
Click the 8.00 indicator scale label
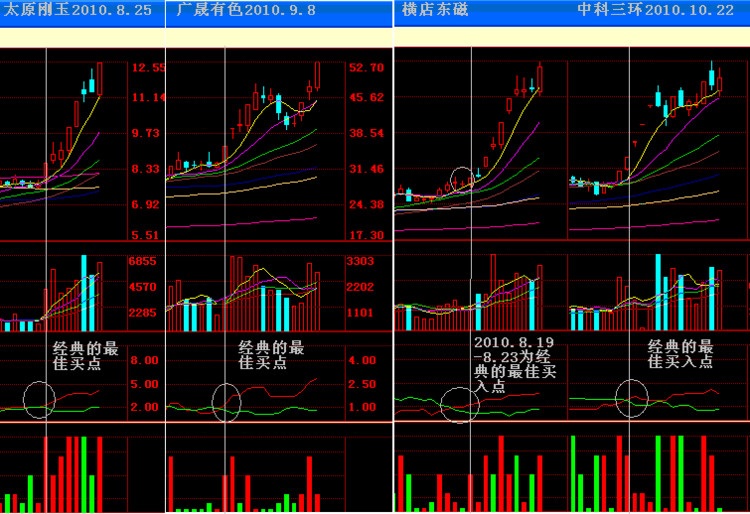[144, 360]
